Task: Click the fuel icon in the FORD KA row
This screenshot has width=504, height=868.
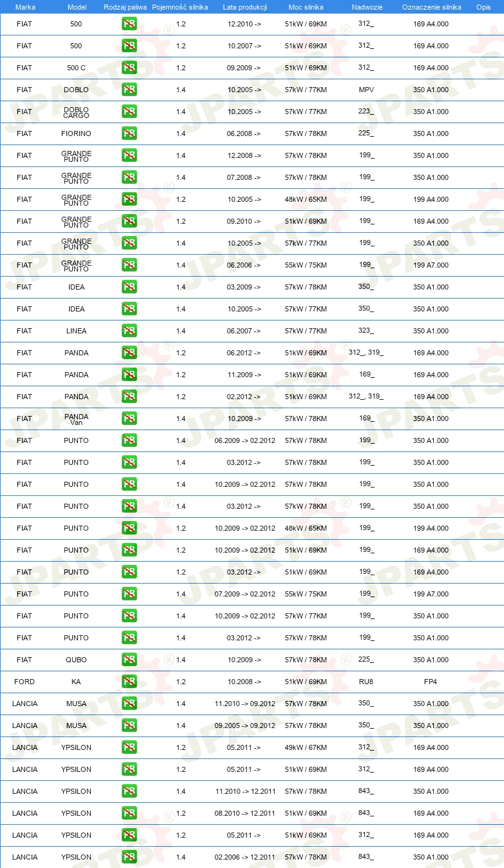Action: pos(129,682)
